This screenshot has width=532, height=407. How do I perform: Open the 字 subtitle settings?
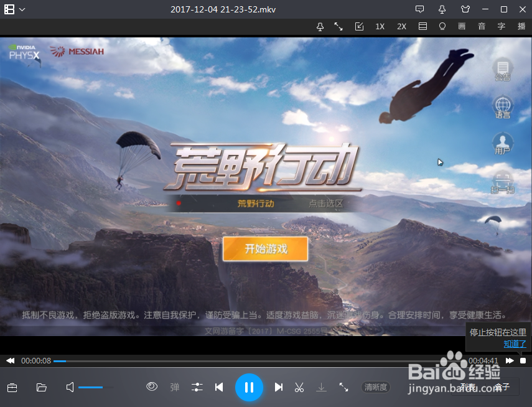tap(501, 27)
